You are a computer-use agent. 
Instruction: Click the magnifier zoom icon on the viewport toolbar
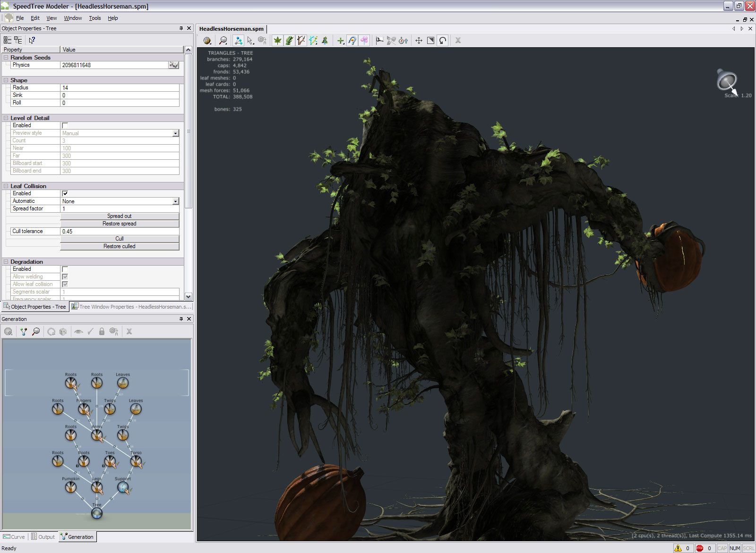point(222,41)
